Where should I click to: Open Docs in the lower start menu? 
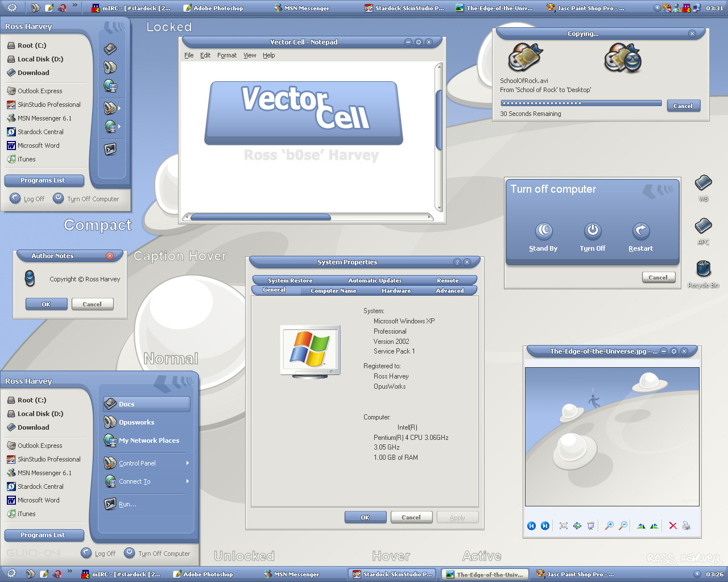tap(147, 404)
